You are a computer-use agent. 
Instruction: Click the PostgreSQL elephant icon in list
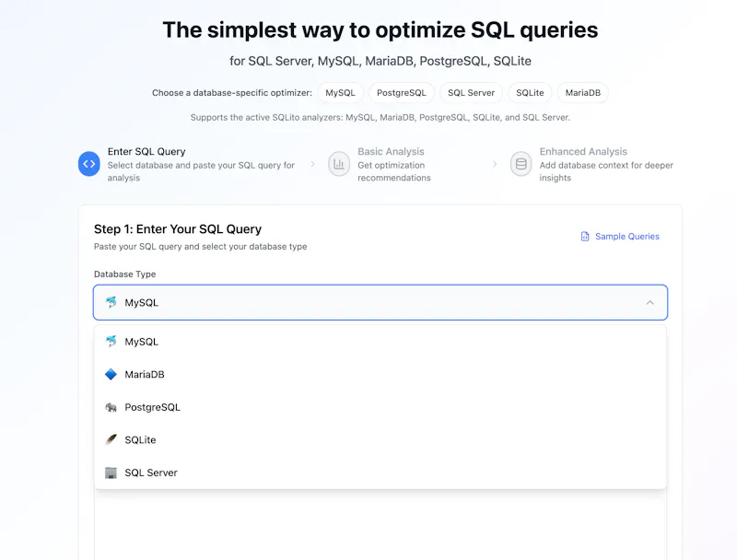(111, 407)
